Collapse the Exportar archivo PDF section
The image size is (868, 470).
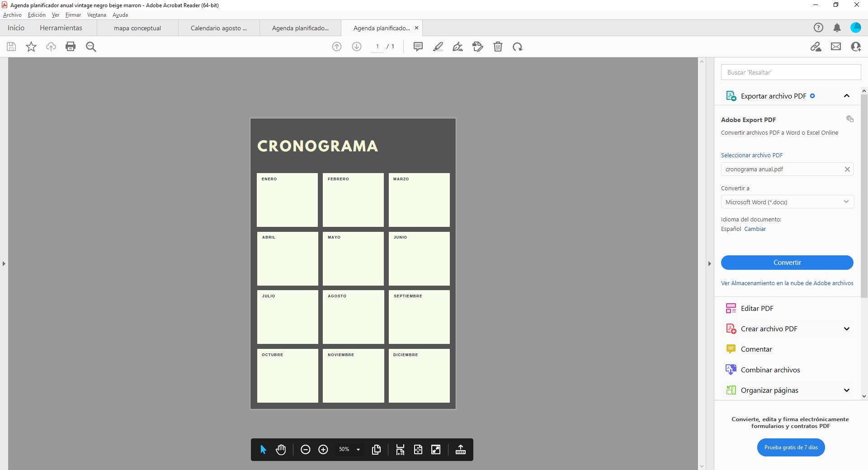coord(847,96)
